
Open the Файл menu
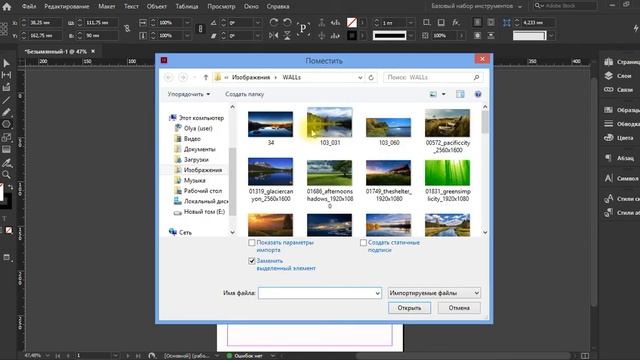[29, 6]
